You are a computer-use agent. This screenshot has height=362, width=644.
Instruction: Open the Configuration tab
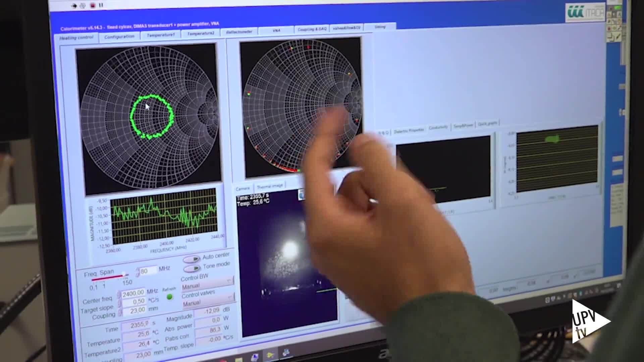(x=119, y=37)
